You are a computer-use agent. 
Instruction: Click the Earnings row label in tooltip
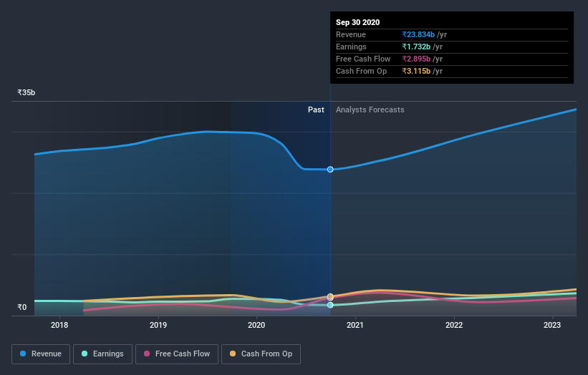(x=351, y=47)
